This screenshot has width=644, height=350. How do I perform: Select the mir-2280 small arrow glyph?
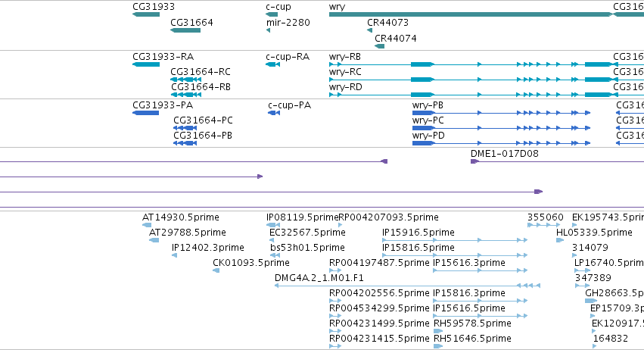pos(268,30)
